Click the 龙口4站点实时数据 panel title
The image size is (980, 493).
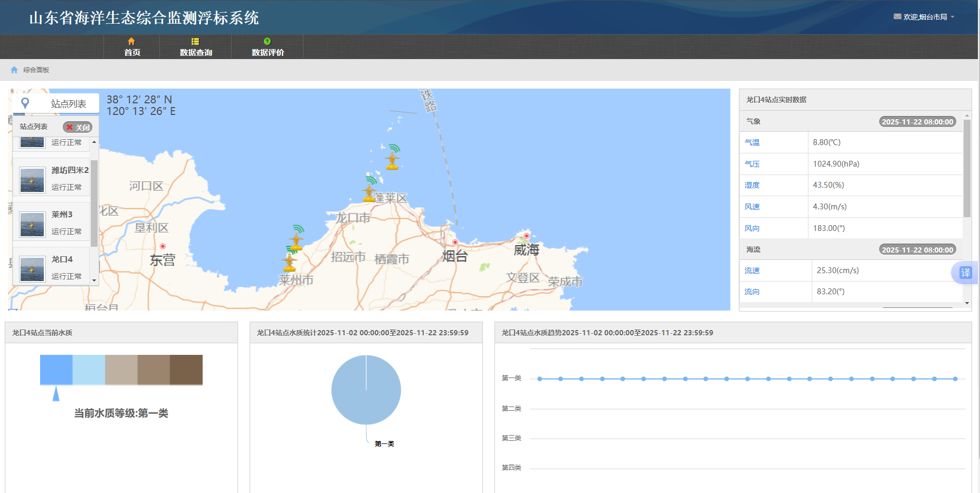pyautogui.click(x=776, y=100)
